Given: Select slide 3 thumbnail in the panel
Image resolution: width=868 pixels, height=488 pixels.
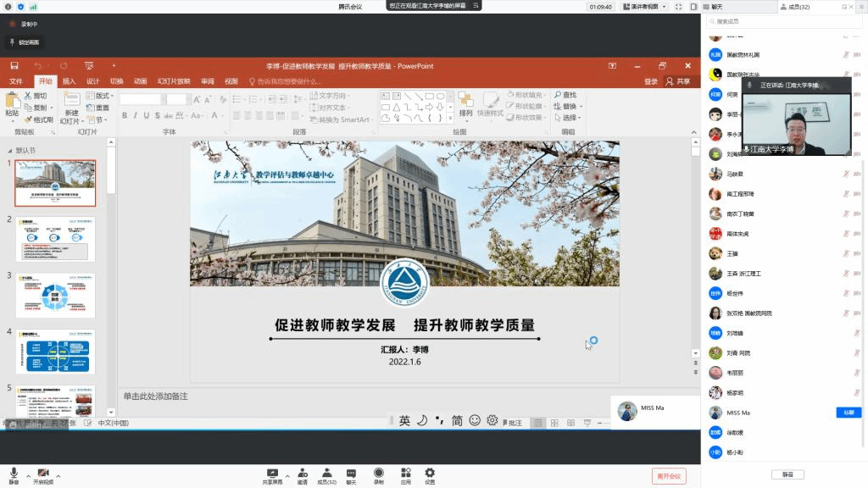Looking at the screenshot, I should pos(55,296).
